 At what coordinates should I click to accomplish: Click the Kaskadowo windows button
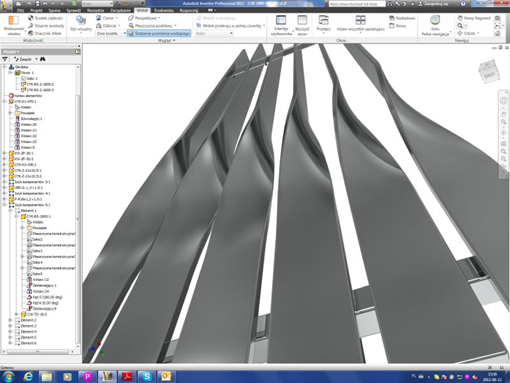(402, 18)
